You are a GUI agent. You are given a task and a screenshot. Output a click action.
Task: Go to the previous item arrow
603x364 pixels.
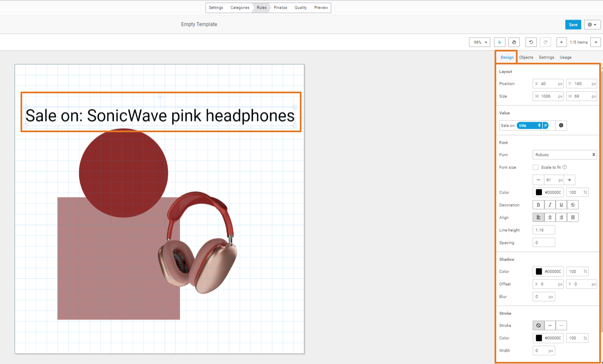pyautogui.click(x=562, y=42)
